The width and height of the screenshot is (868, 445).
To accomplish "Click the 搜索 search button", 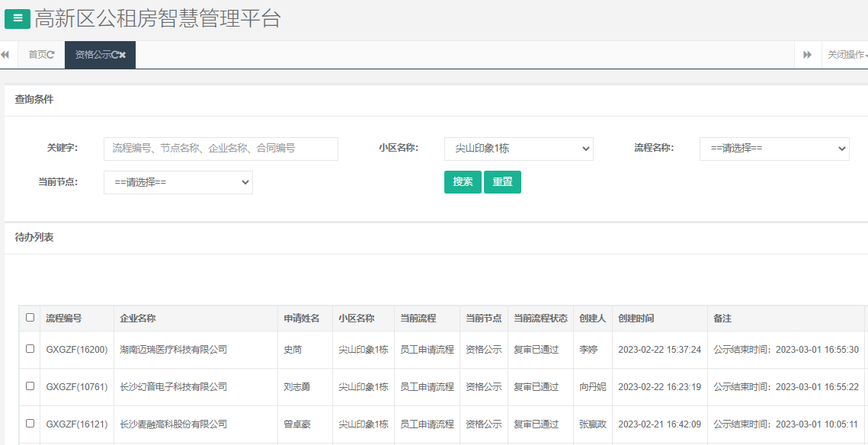I will pyautogui.click(x=463, y=182).
